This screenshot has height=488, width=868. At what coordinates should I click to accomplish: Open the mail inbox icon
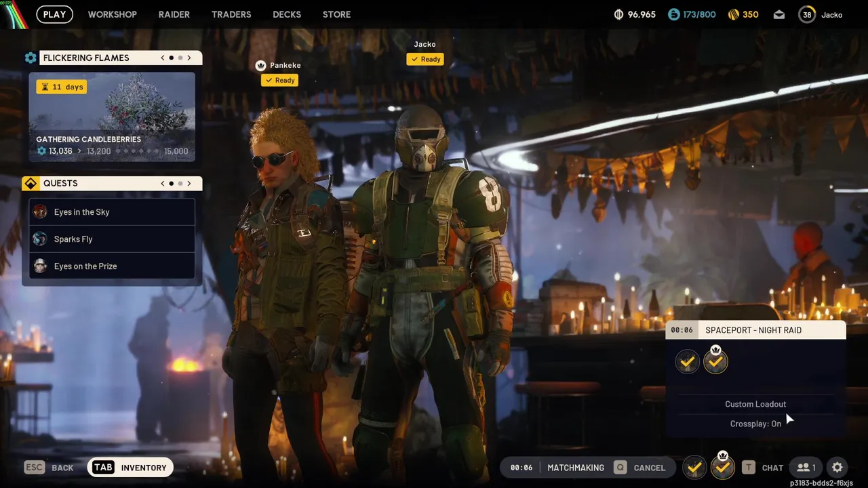click(x=779, y=14)
